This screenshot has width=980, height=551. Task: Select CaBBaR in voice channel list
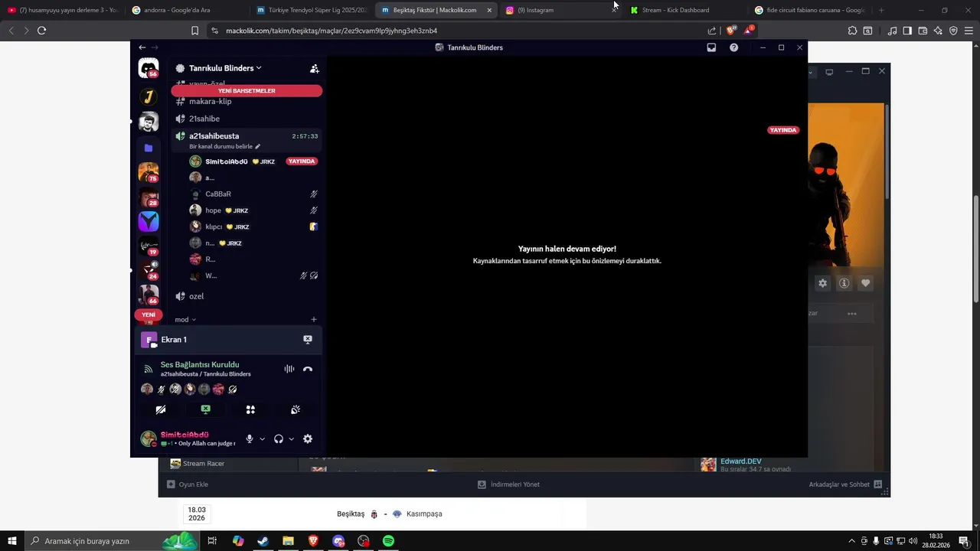(254, 194)
